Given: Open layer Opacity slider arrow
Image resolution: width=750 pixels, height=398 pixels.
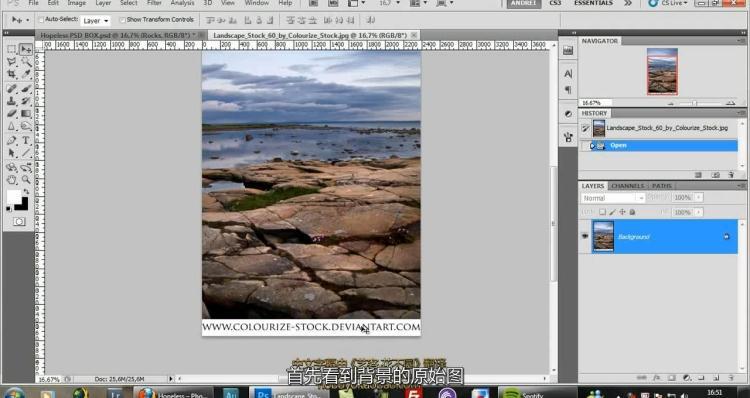Looking at the screenshot, I should (x=699, y=197).
